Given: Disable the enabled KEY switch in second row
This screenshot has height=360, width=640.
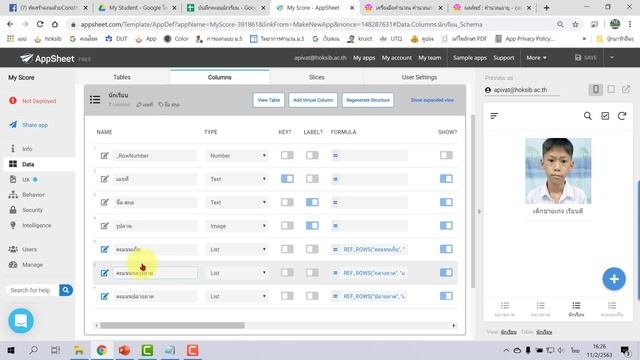Looking at the screenshot, I should pyautogui.click(x=287, y=179).
